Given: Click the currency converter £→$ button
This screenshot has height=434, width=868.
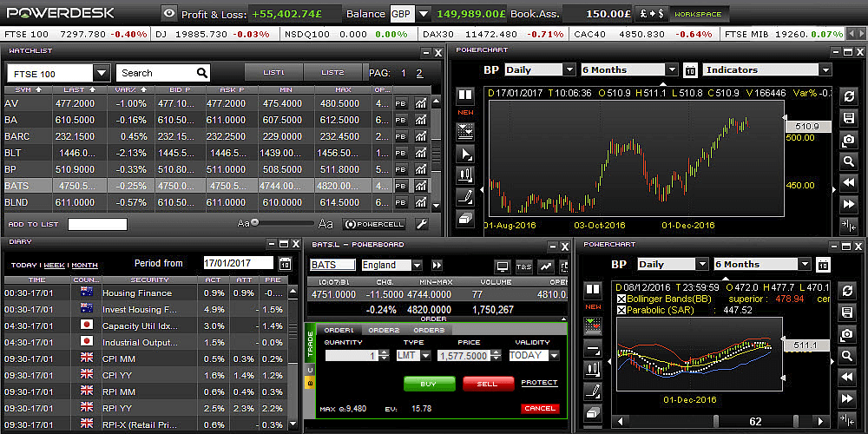Looking at the screenshot, I should point(651,14).
